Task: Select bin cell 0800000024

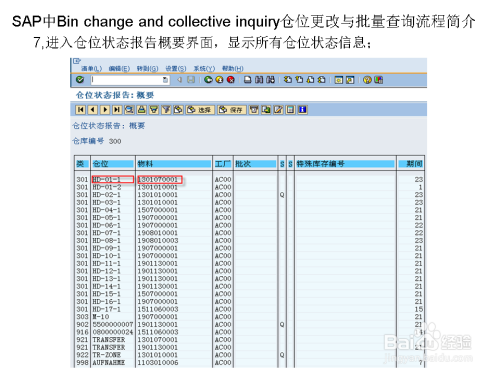Action: click(113, 332)
